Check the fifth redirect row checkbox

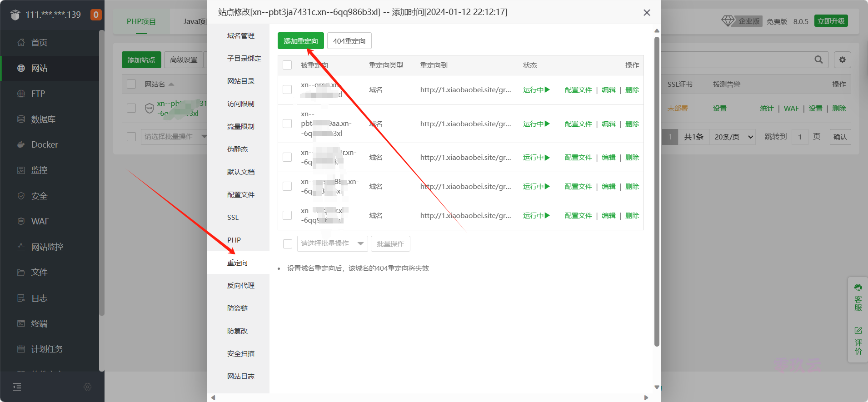click(x=287, y=215)
